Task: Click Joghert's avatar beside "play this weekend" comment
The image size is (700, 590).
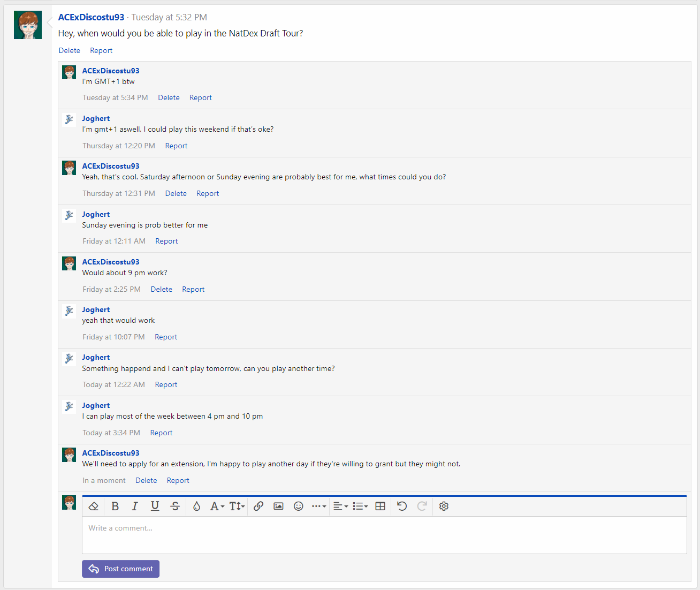Action: pyautogui.click(x=69, y=120)
